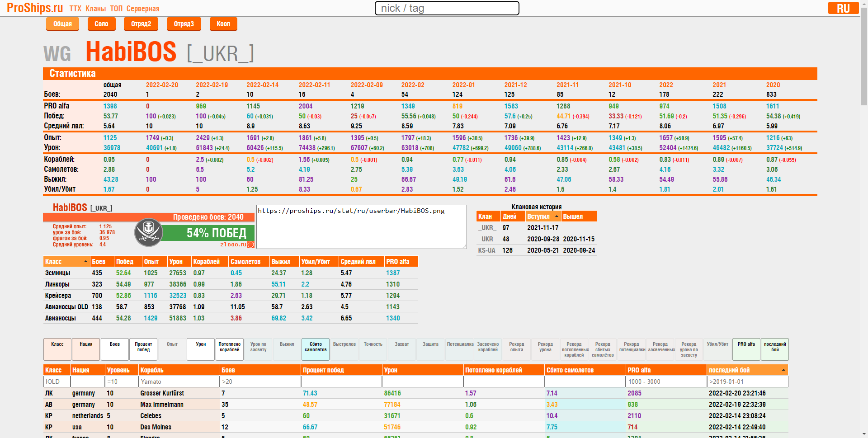Switch to the Кооп stats tab
This screenshot has height=438, width=868.
[x=223, y=24]
